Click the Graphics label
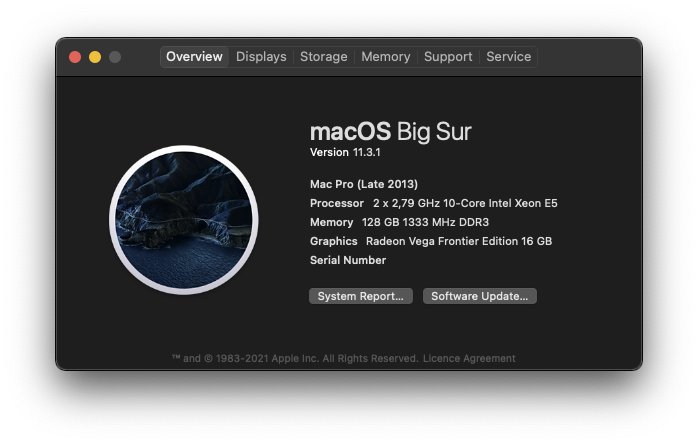Image resolution: width=698 pixels, height=444 pixels. coord(334,241)
